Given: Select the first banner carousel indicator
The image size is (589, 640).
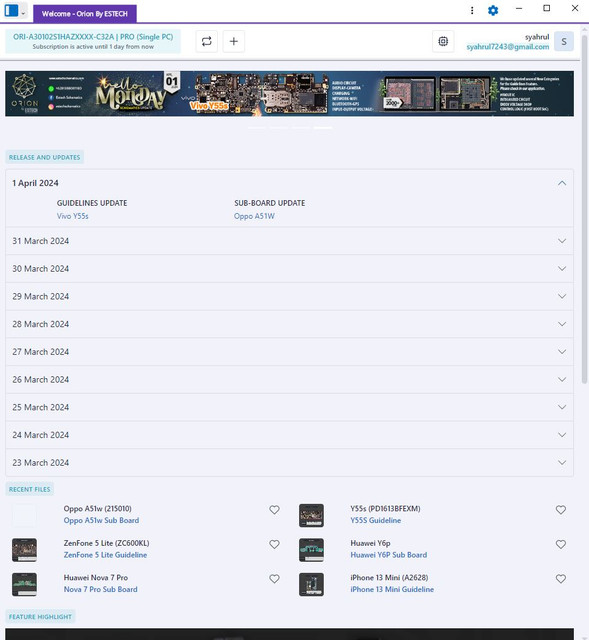Looking at the screenshot, I should pyautogui.click(x=257, y=128).
